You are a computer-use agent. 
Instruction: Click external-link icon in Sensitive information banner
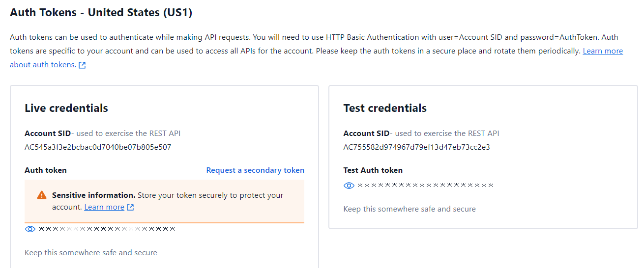(x=130, y=207)
